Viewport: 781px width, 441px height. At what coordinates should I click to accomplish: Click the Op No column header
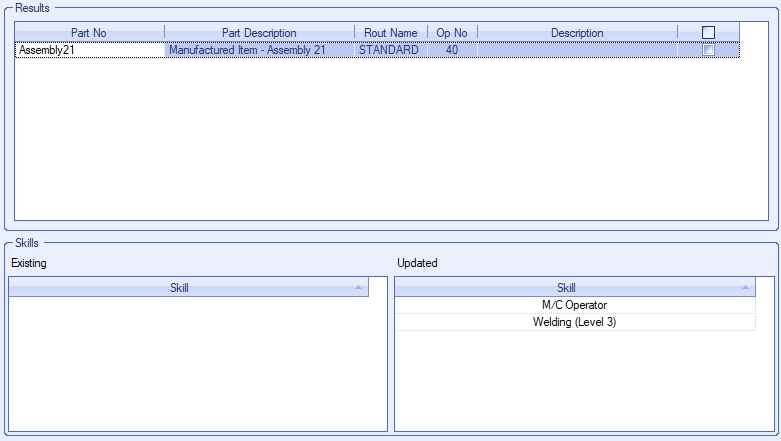point(452,33)
